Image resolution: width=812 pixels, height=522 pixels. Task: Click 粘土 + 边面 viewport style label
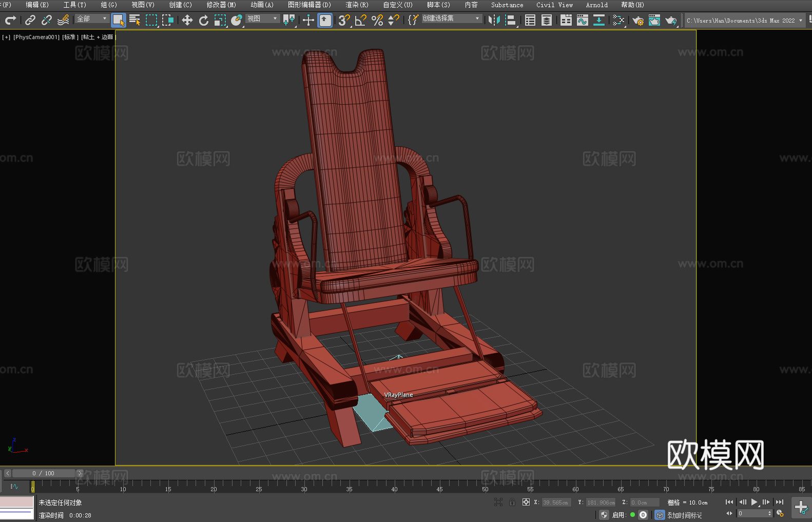(x=98, y=37)
